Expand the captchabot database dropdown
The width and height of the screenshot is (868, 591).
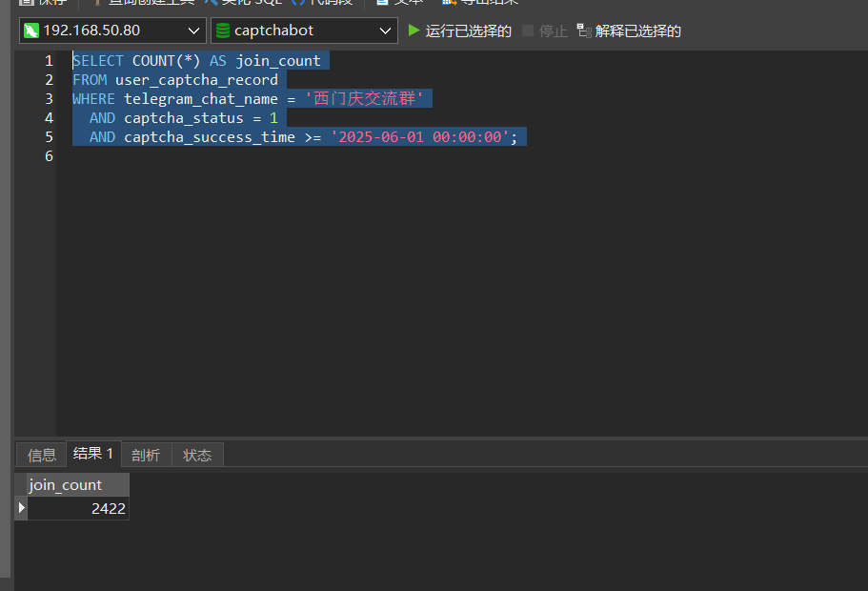click(304, 31)
